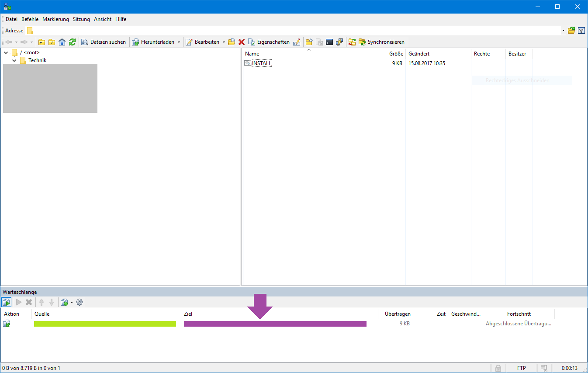Viewport: 588px width, 373px height.
Task: Toggle queue processing button in Warteschlange
Action: (7, 302)
